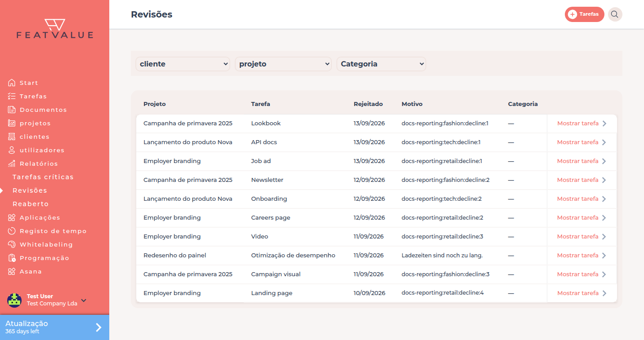The height and width of the screenshot is (340, 644).
Task: Select the Revisões sidebar item
Action: click(30, 190)
